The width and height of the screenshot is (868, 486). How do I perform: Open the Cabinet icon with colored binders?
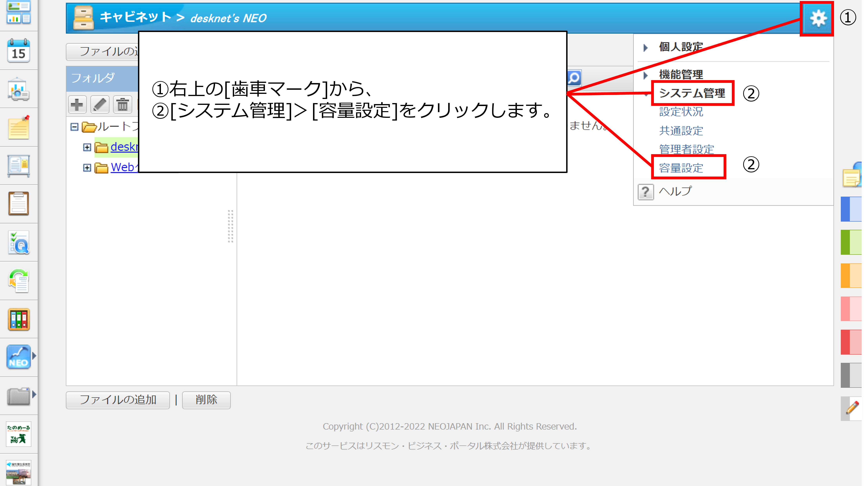tap(18, 319)
